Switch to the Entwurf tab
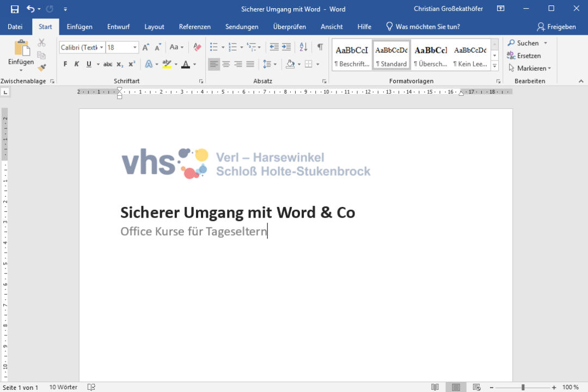The width and height of the screenshot is (588, 392). pos(118,27)
